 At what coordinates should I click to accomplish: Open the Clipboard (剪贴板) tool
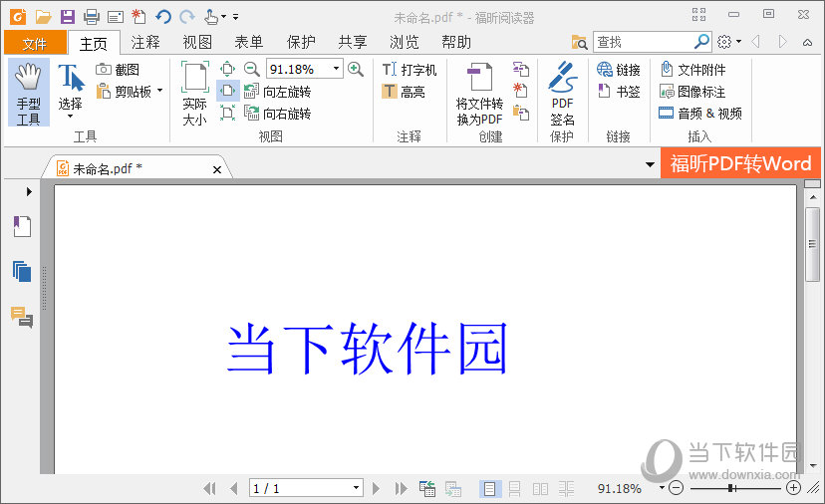125,92
